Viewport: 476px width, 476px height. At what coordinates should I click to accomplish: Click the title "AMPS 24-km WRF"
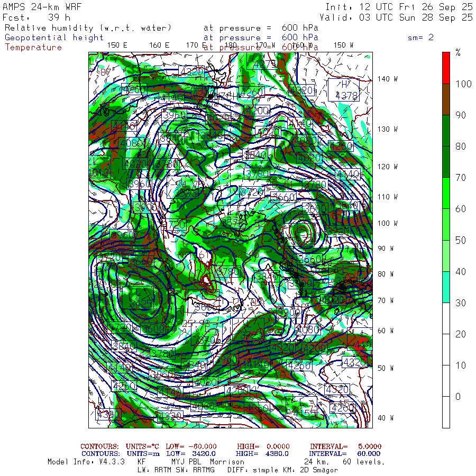42,7
